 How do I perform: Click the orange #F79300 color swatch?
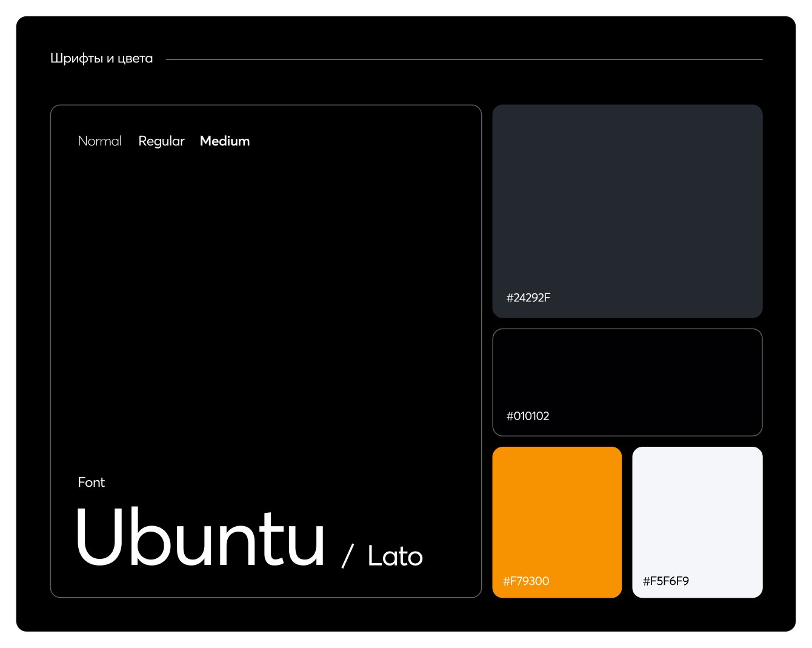pos(557,523)
